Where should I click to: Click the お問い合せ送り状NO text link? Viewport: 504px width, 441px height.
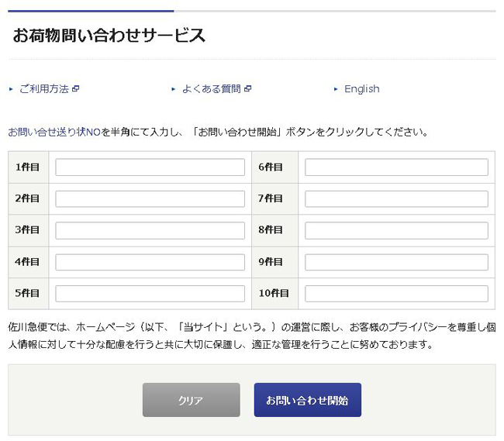54,132
